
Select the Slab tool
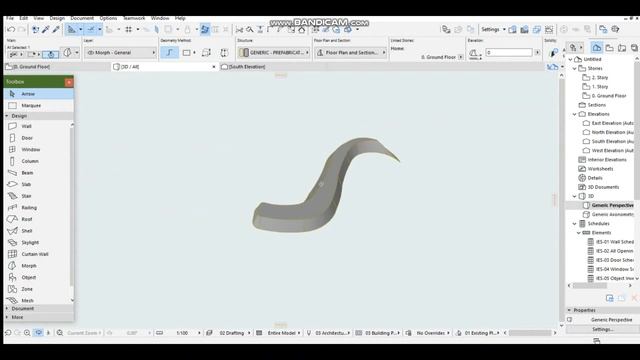pos(38,184)
